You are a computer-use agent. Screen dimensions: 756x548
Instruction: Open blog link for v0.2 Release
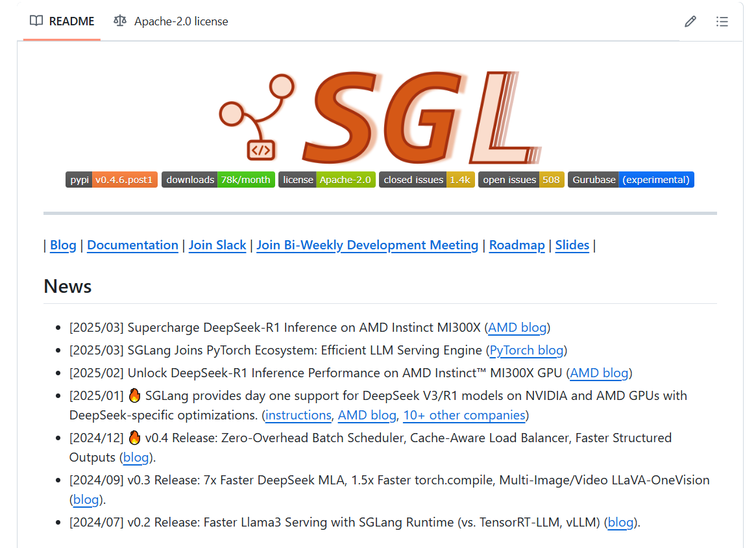pyautogui.click(x=620, y=523)
